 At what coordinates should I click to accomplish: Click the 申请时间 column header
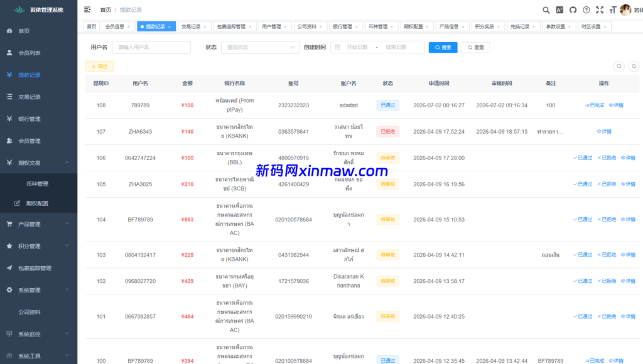[x=439, y=83]
